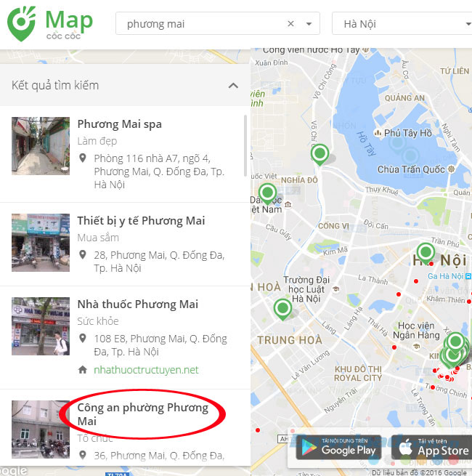Screen dimensions: 472x476
Task: Open 'Thiết bị y tế Phương Mai' result
Action: click(x=141, y=221)
